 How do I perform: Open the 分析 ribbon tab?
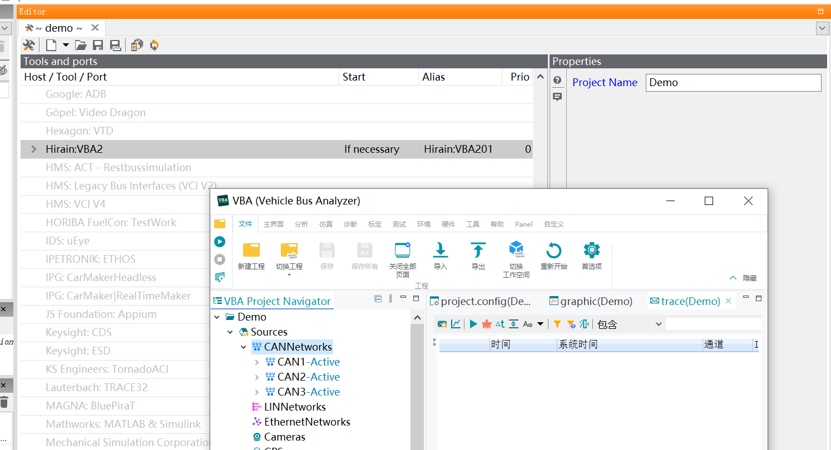pyautogui.click(x=302, y=224)
